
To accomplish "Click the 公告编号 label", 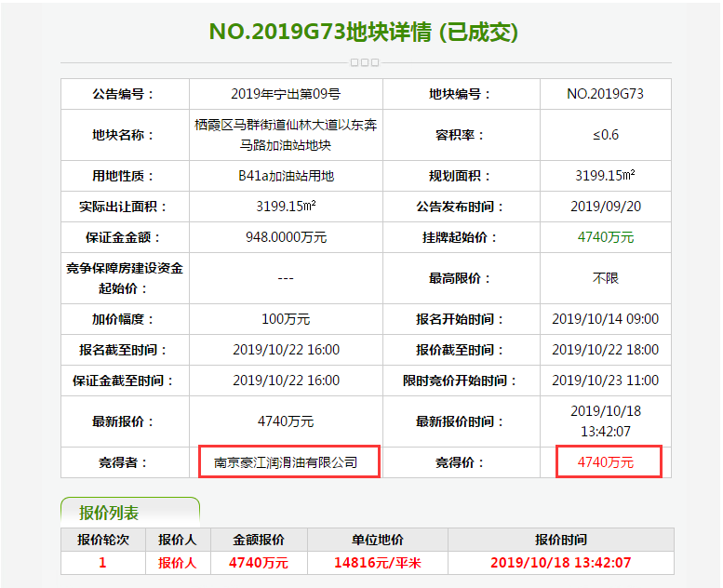I will coord(123,94).
